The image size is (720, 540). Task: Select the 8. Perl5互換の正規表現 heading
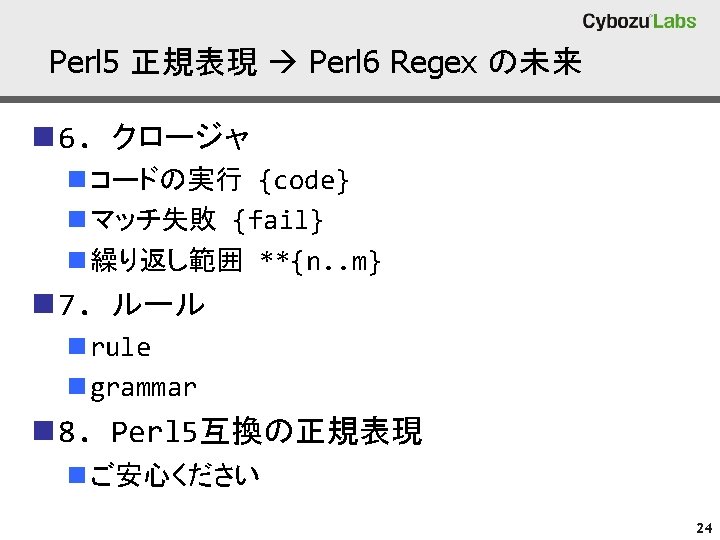pos(240,433)
